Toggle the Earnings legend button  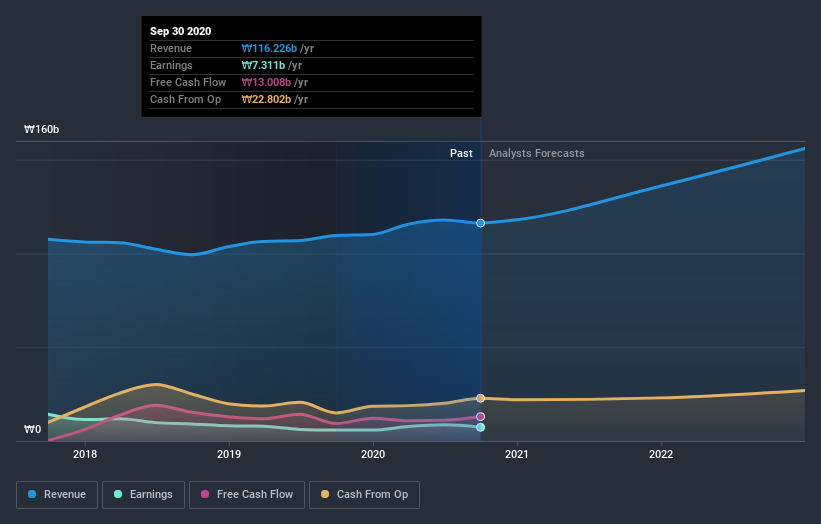(x=143, y=495)
